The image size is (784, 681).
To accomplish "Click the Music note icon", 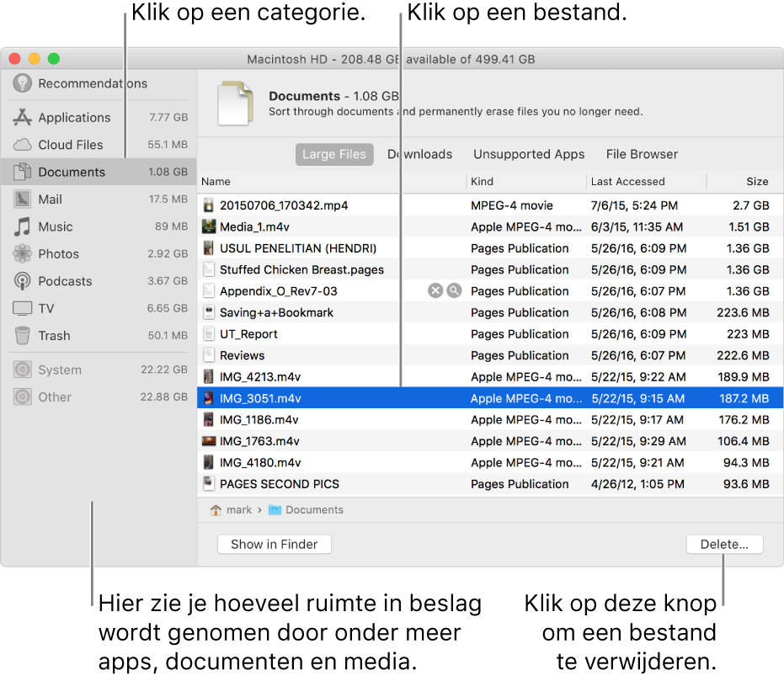I will (x=22, y=226).
